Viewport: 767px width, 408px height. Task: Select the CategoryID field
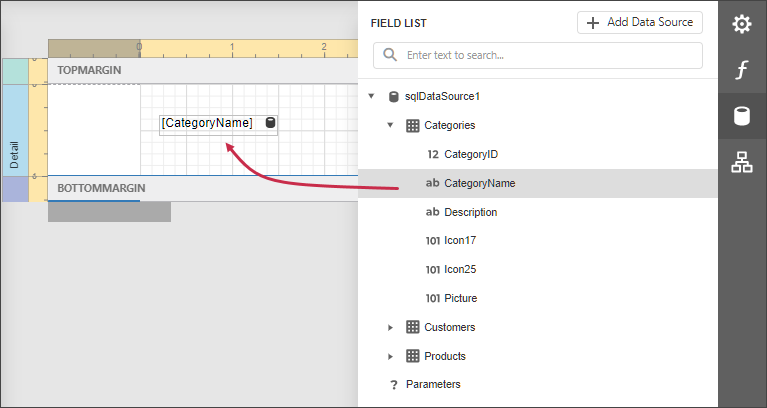(470, 154)
